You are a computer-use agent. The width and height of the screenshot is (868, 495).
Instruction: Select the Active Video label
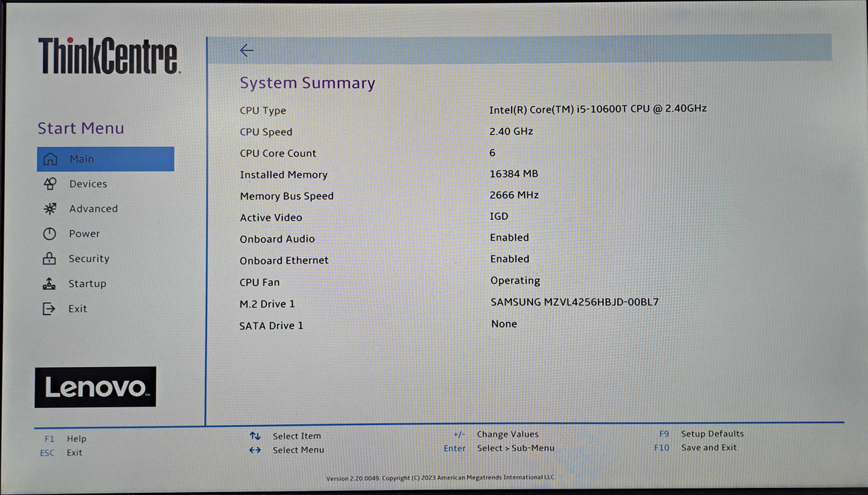(271, 218)
